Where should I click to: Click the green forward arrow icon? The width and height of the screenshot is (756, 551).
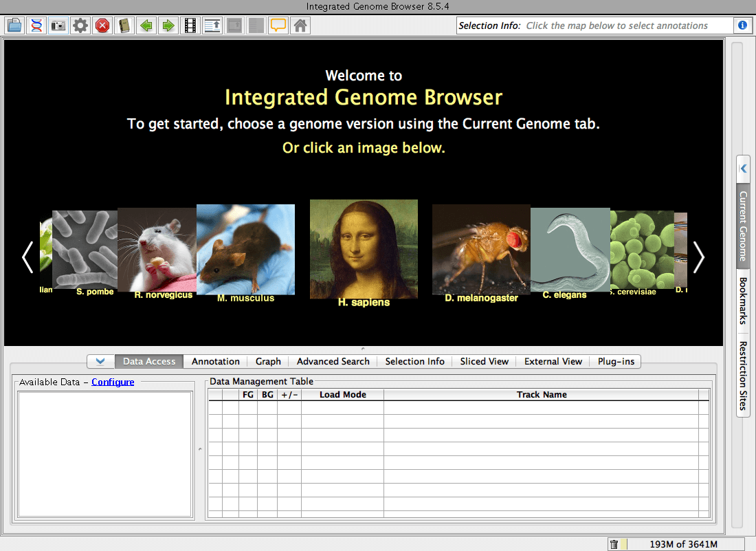tap(168, 26)
